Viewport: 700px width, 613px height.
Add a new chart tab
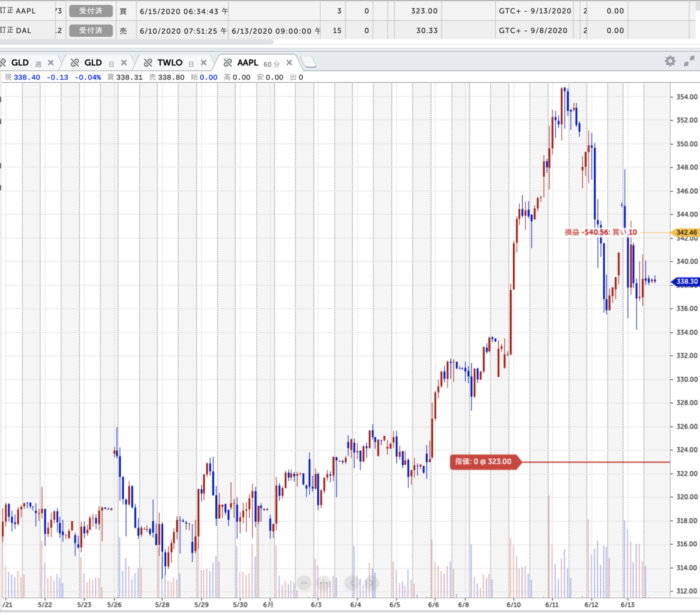tap(309, 62)
